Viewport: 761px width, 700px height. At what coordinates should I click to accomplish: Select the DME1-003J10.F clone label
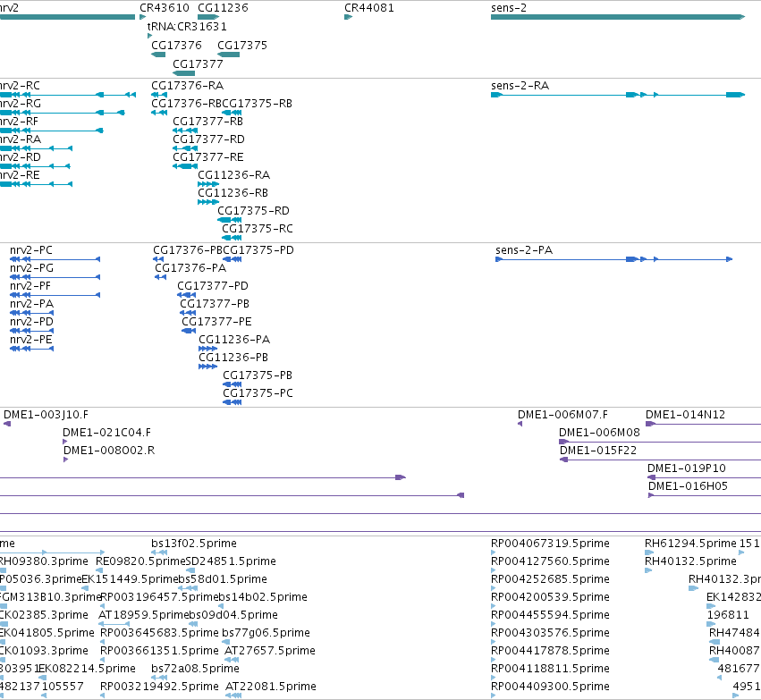[47, 415]
